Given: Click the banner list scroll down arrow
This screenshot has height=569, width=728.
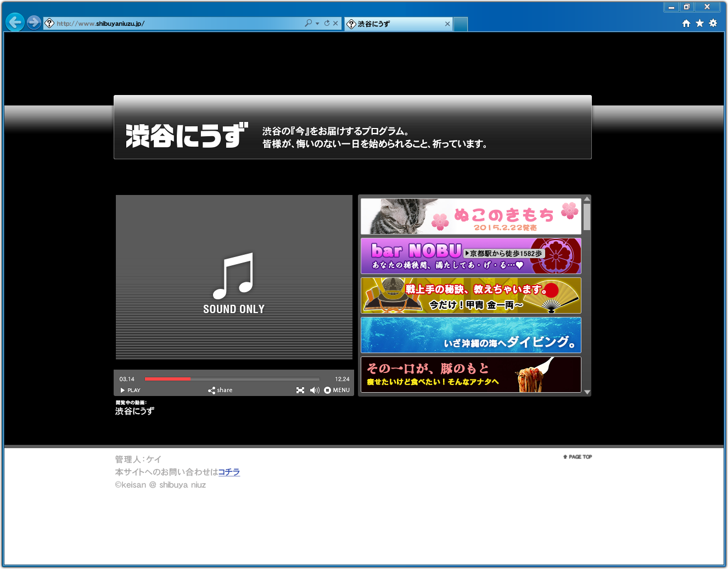Looking at the screenshot, I should (x=587, y=392).
